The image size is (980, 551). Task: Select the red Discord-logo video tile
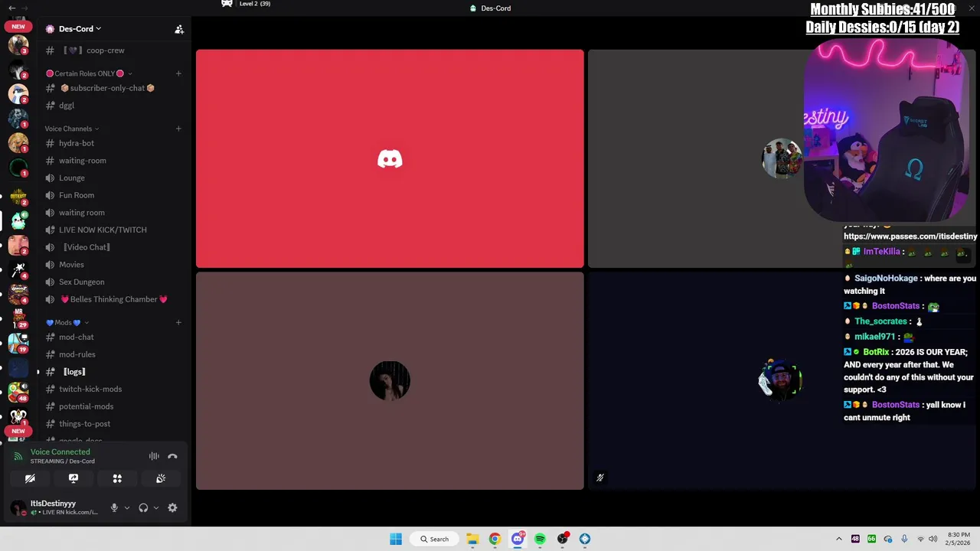390,159
